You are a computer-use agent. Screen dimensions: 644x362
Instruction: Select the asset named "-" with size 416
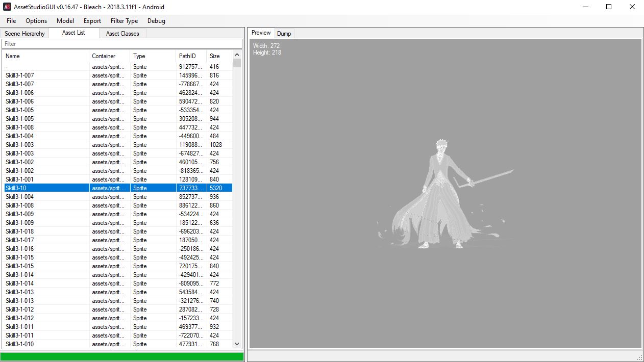(x=118, y=67)
